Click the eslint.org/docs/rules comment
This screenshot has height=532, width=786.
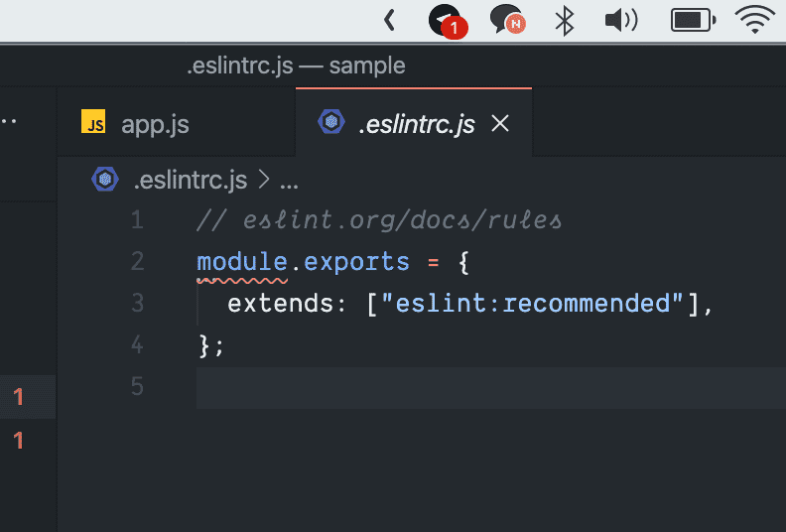(x=379, y=220)
